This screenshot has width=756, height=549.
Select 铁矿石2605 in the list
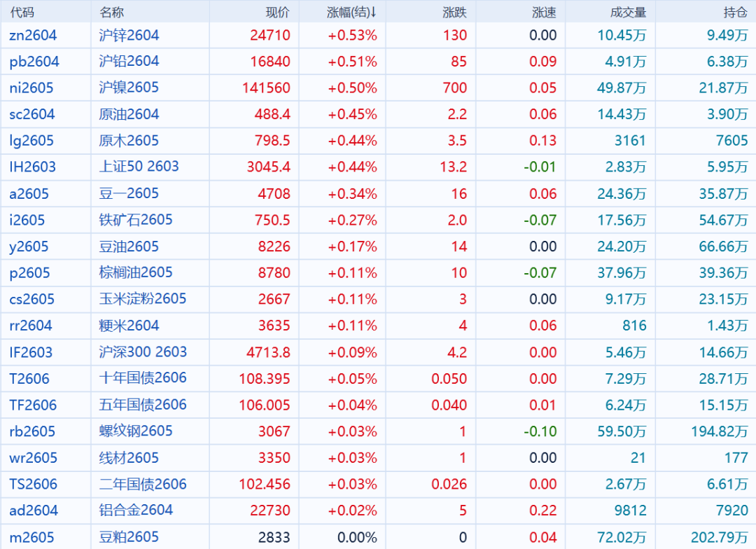click(x=135, y=220)
